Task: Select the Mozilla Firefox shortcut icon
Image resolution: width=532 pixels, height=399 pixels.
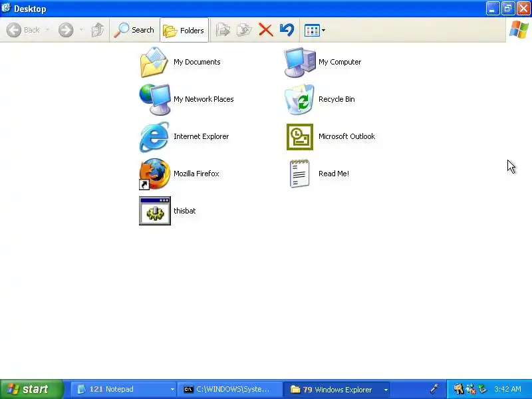Action: (155, 174)
